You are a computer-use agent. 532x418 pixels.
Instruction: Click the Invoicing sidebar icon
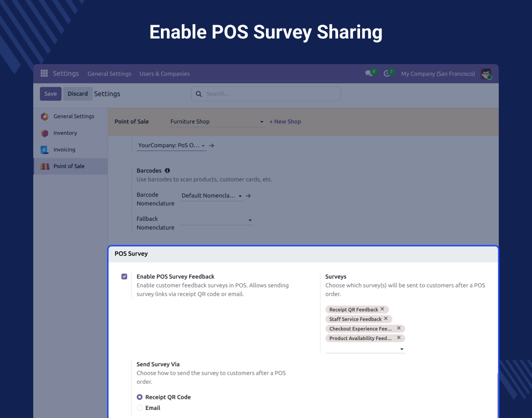45,150
